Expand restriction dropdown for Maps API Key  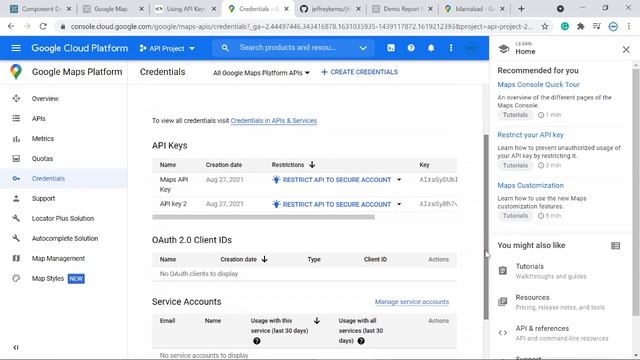pyautogui.click(x=399, y=180)
